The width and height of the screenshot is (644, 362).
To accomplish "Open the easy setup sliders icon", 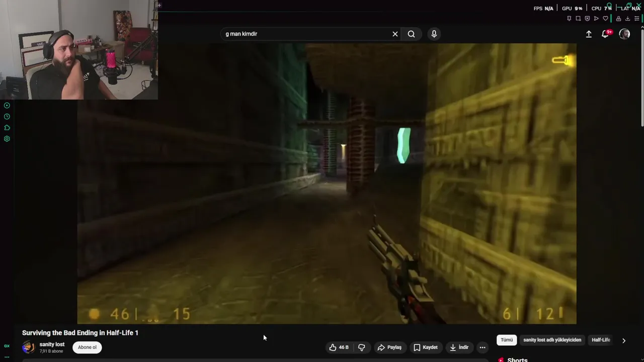I will [x=636, y=19].
